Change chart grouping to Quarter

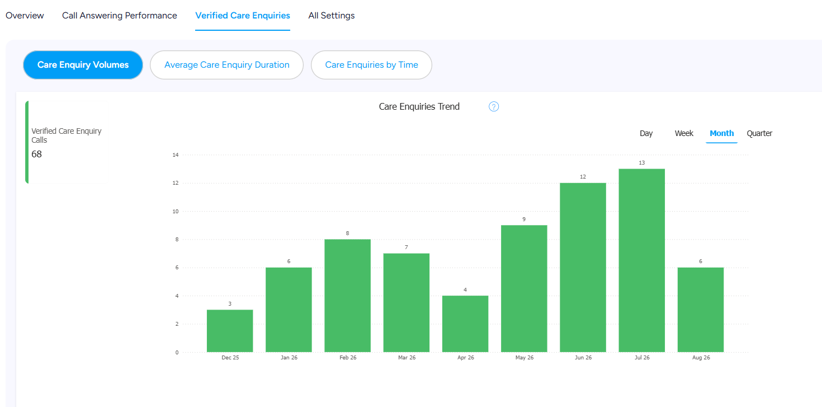759,133
